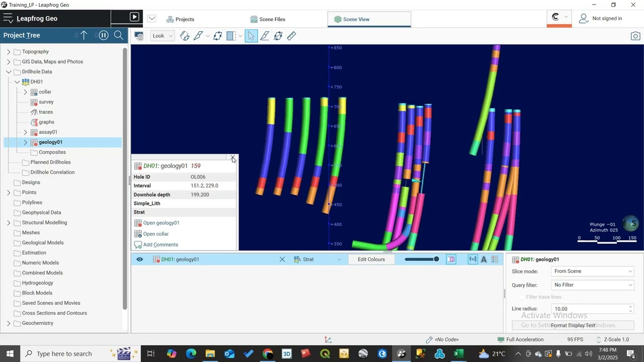This screenshot has height=362, width=644.
Task: Click the No Code status entry
Action: click(x=442, y=340)
